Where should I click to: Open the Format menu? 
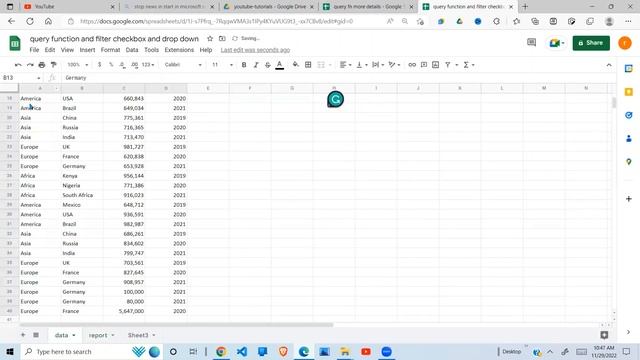110,50
